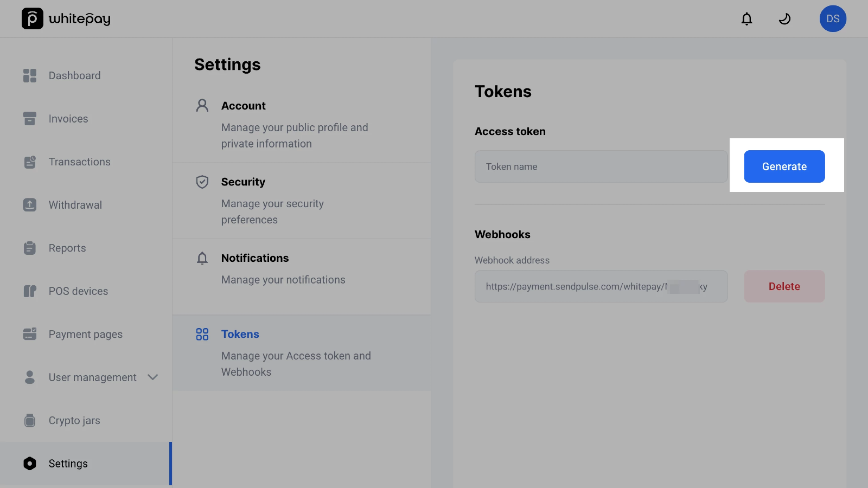Toggle dark mode with moon icon

[784, 19]
